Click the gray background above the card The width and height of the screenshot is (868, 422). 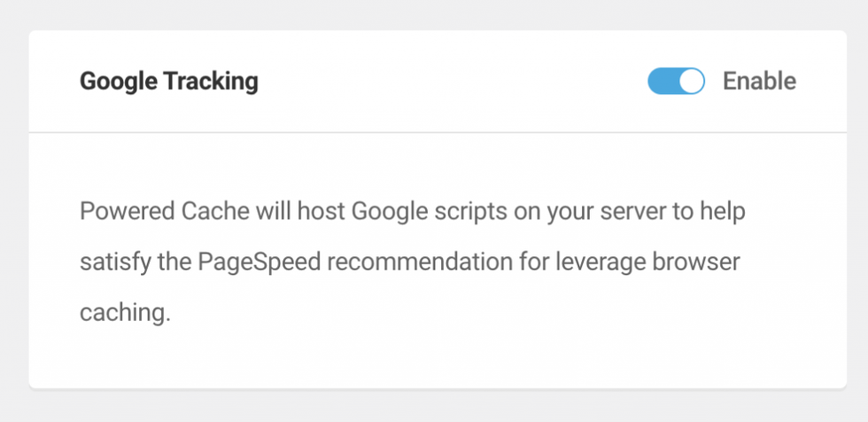(434, 14)
